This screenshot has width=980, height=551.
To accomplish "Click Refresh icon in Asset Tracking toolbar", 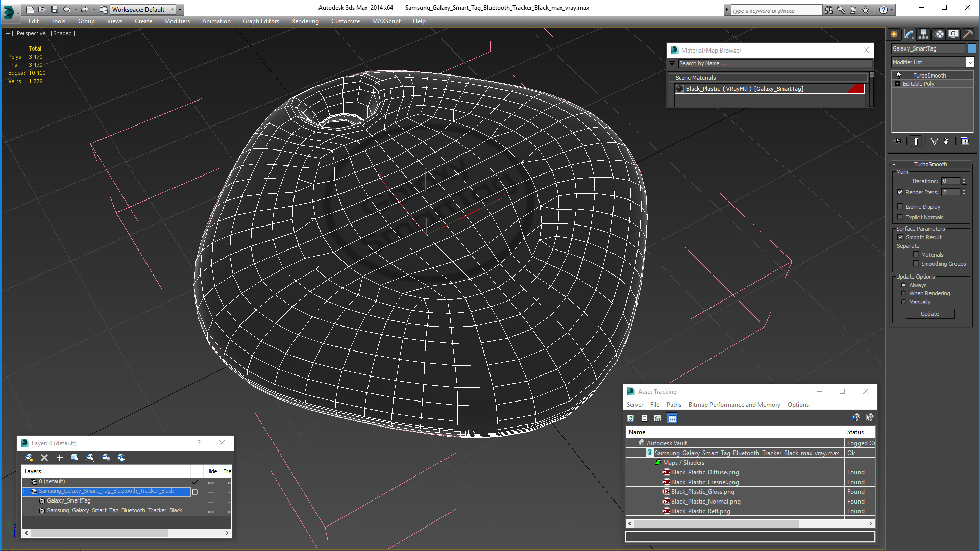I will click(x=631, y=418).
